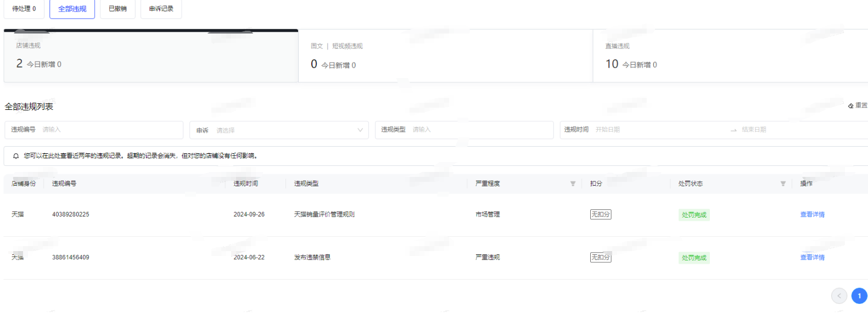Click the bell notice icon
The width and height of the screenshot is (868, 317).
coord(16,156)
